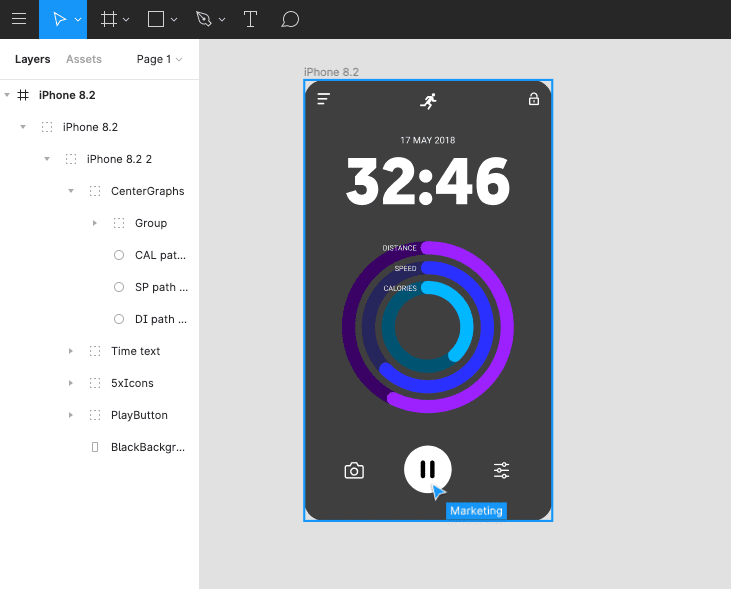Select the 5xIcons layer

(132, 383)
